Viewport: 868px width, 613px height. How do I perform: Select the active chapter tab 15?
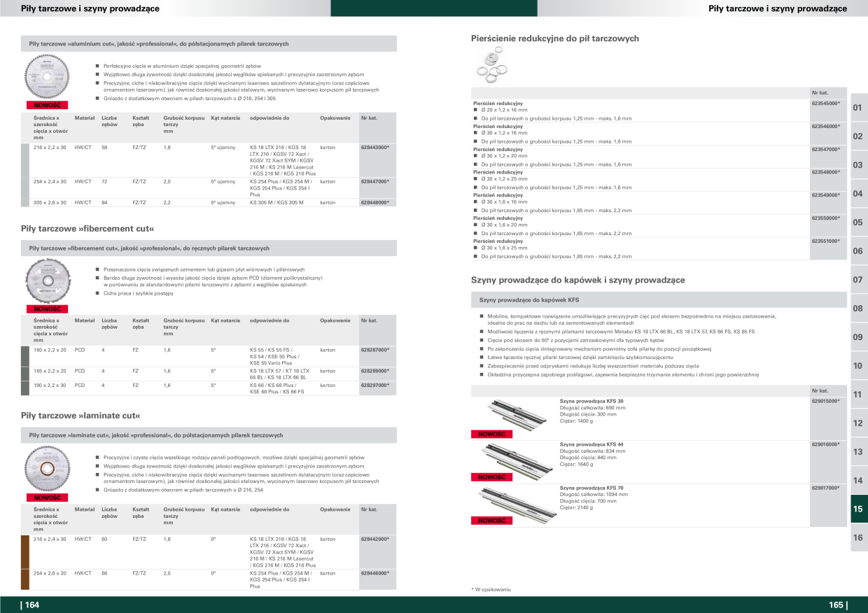(858, 509)
